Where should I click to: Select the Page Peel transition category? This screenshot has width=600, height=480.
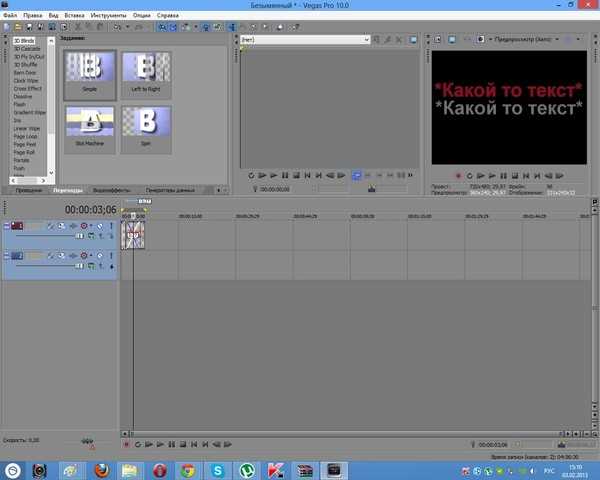pyautogui.click(x=25, y=144)
